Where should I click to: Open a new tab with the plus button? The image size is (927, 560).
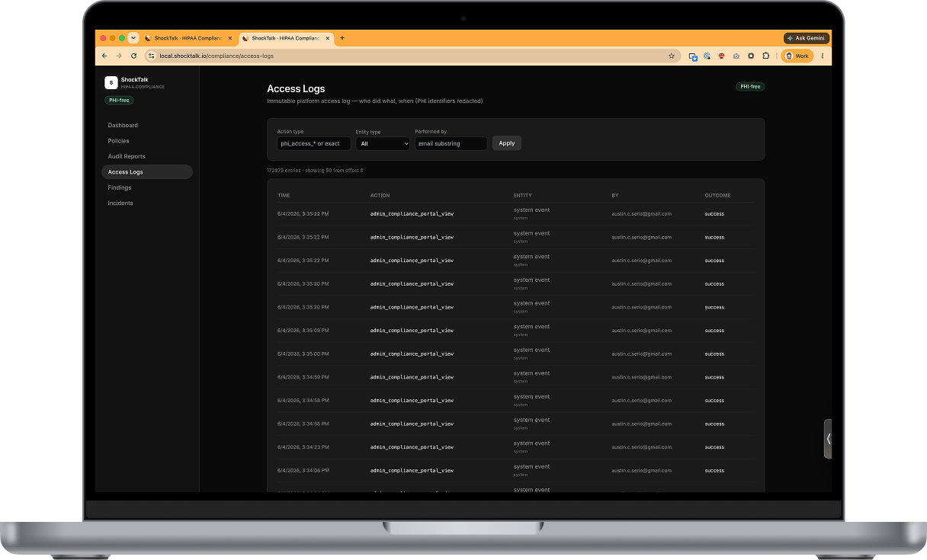click(342, 38)
